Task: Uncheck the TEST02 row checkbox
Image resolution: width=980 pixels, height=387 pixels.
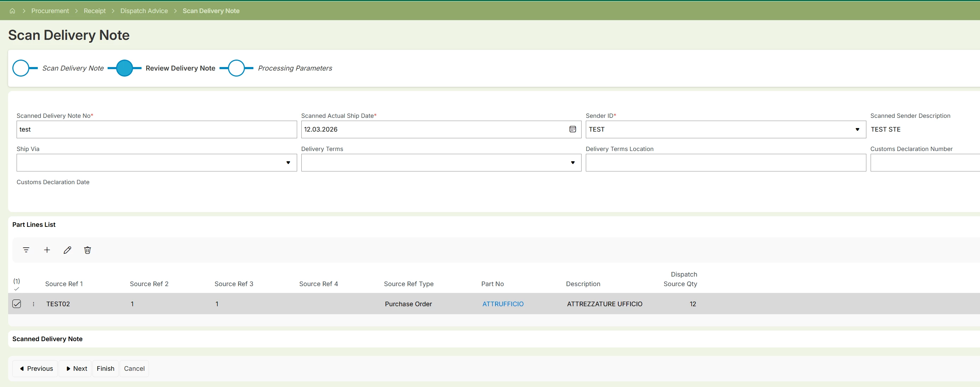Action: pos(17,304)
